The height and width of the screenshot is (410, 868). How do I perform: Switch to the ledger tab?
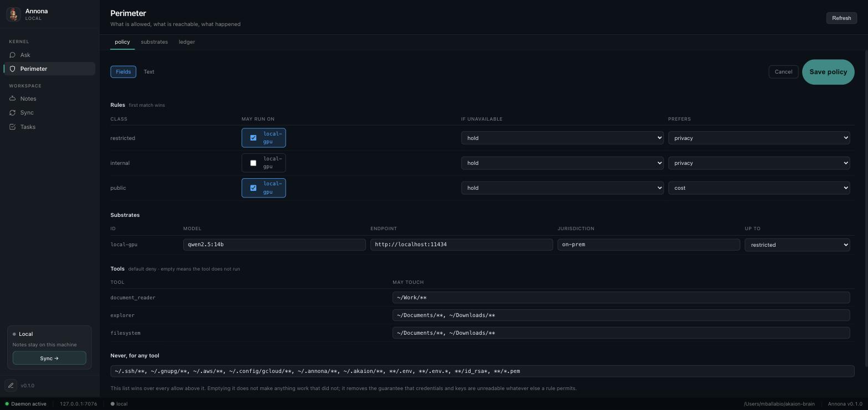point(187,42)
